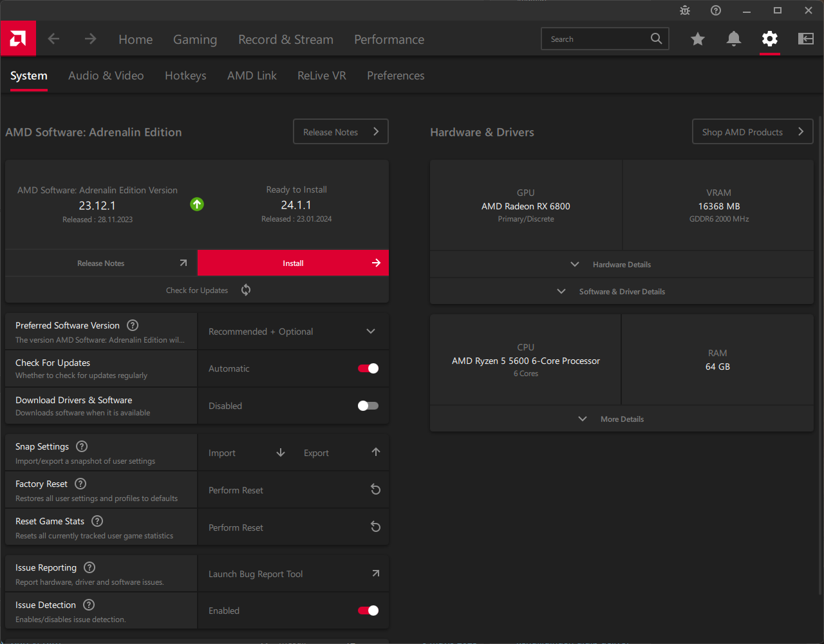This screenshot has height=644, width=824.
Task: Click the red Install button
Action: click(x=293, y=263)
